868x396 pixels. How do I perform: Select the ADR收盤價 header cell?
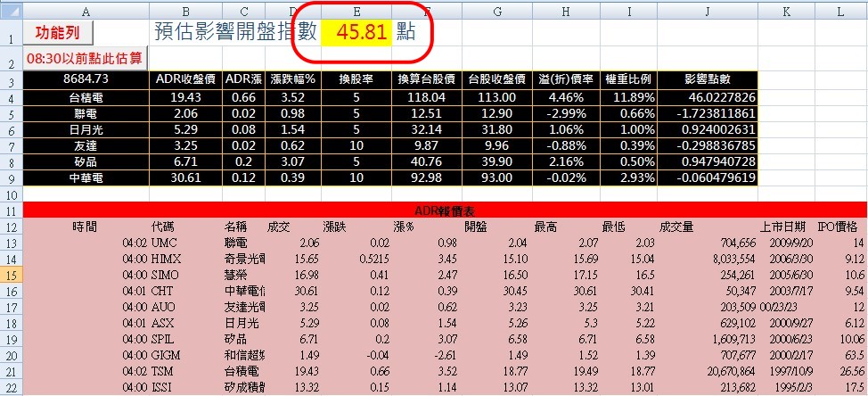click(185, 79)
